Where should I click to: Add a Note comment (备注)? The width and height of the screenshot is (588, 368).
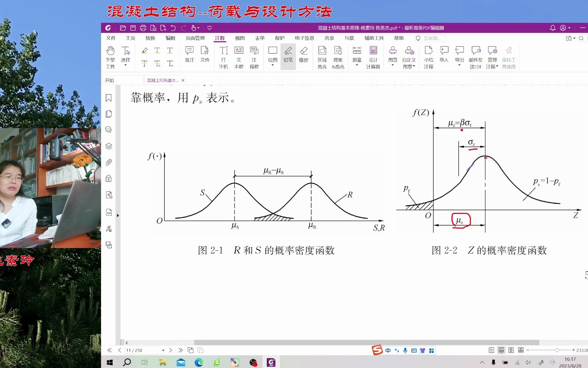190,55
